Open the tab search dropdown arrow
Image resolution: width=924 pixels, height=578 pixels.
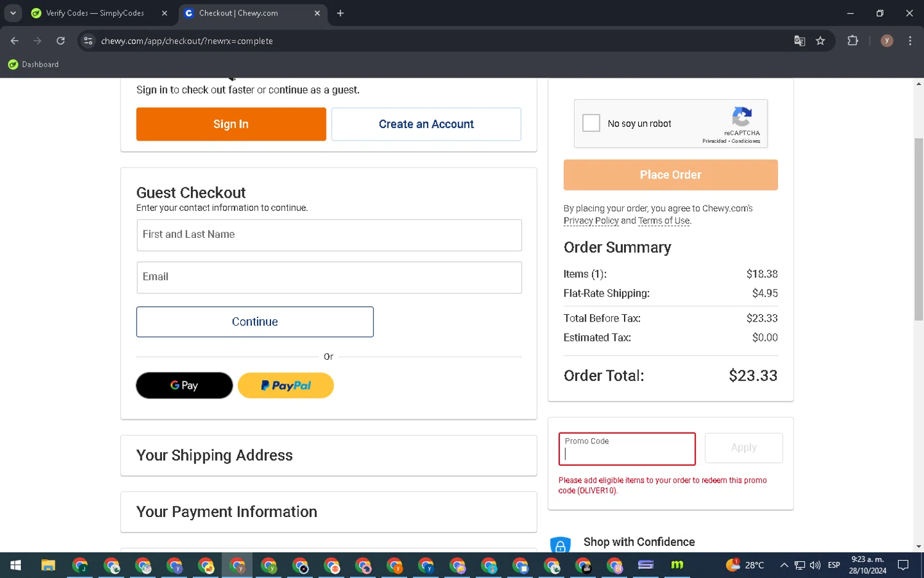13,13
